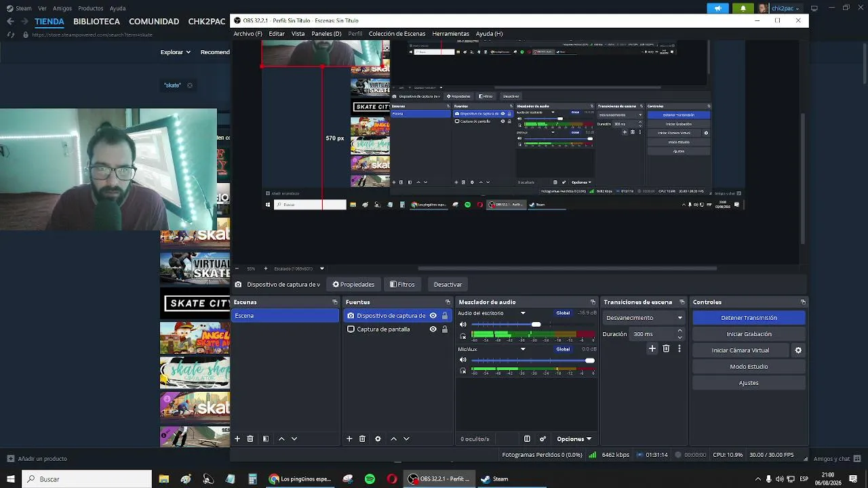
Task: Add a new source in Fuentes panel
Action: [x=349, y=439]
